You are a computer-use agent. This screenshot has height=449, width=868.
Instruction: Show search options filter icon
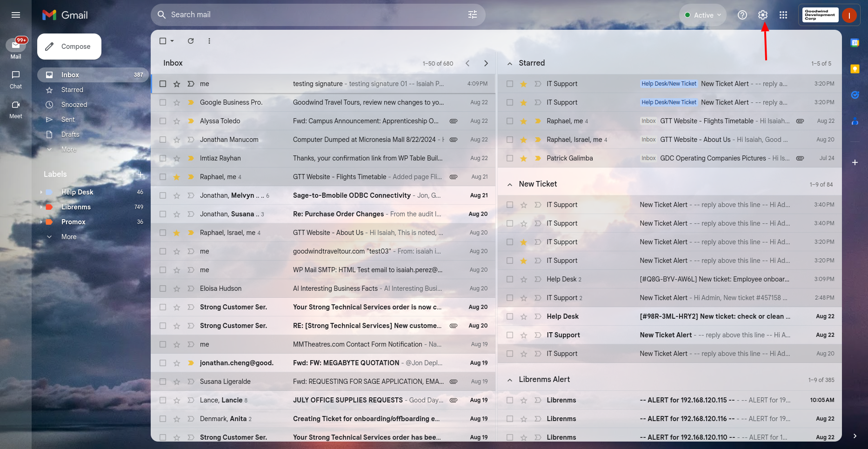[473, 15]
